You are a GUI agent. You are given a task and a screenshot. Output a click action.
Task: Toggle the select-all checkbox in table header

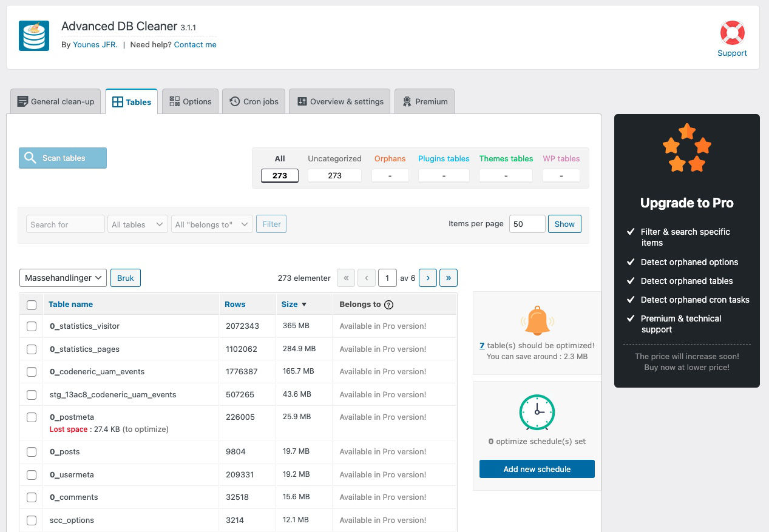click(x=32, y=305)
